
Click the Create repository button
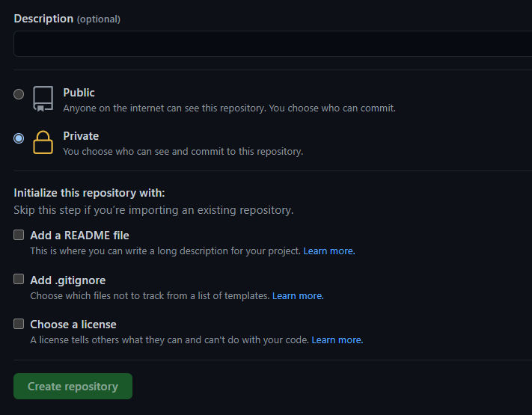[73, 386]
